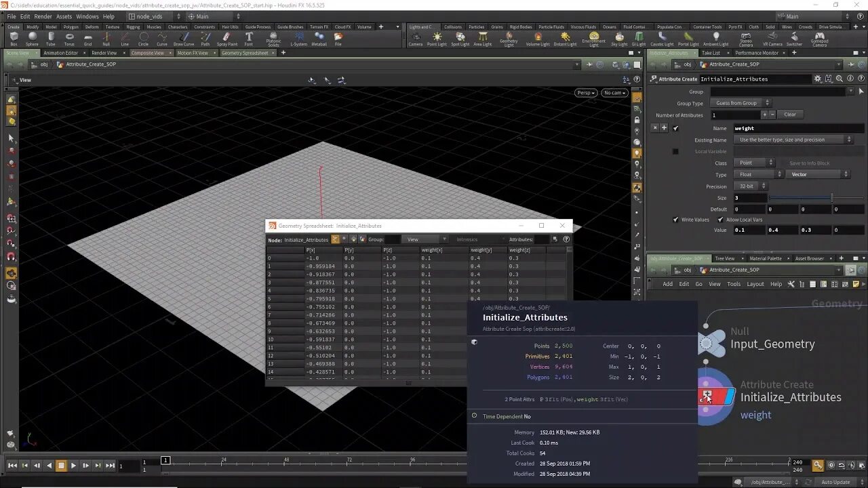Add an Area Light from shelf
This screenshot has width=868, height=488.
pyautogui.click(x=482, y=39)
